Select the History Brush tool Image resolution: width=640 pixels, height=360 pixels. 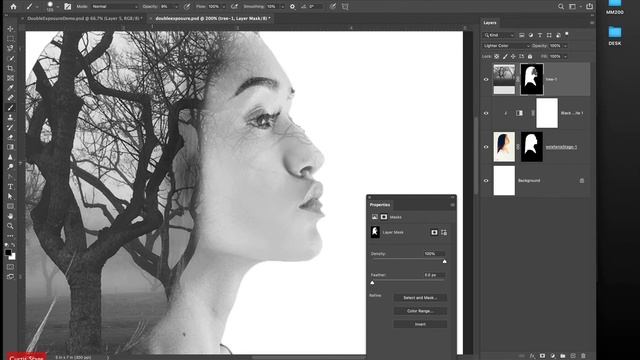[x=11, y=127]
